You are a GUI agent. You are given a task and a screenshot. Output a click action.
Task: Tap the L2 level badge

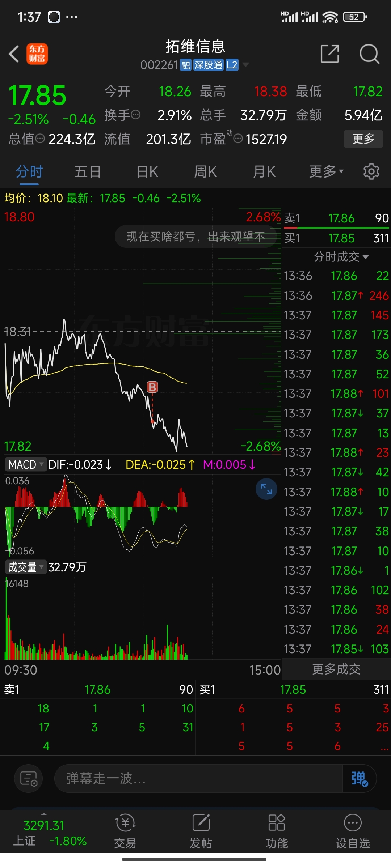click(232, 65)
